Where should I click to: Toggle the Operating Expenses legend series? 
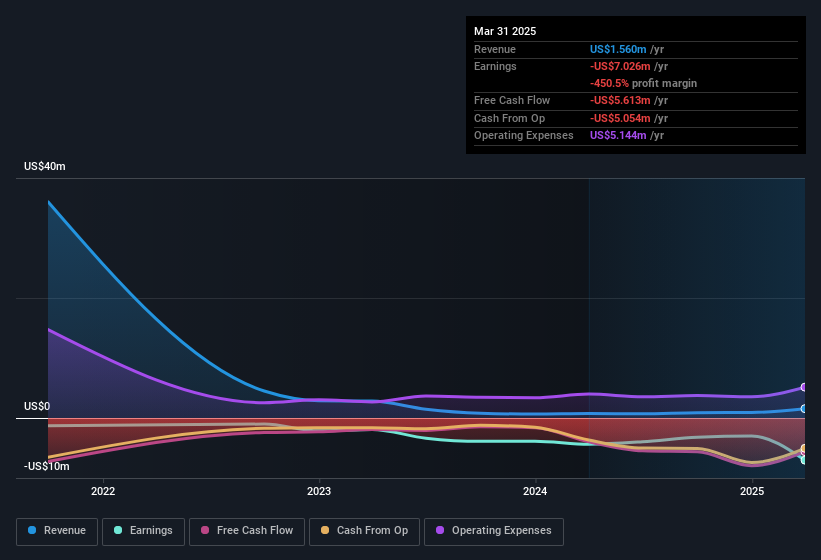click(x=494, y=532)
